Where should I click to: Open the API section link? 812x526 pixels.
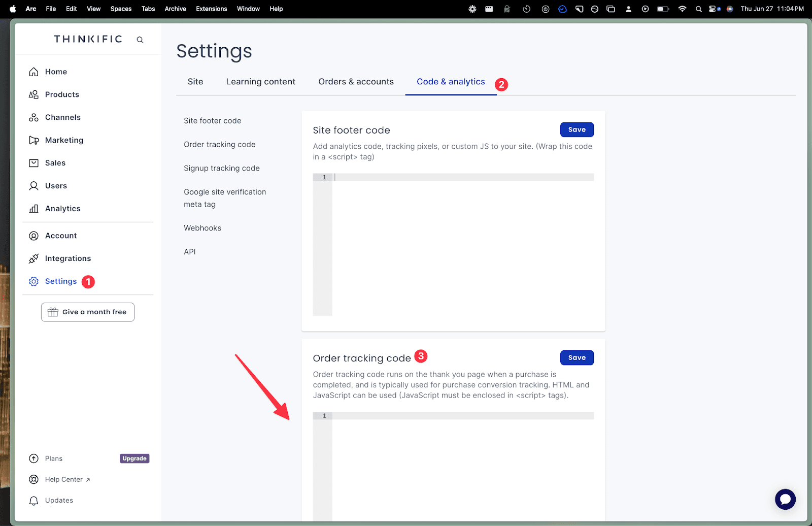[190, 252]
